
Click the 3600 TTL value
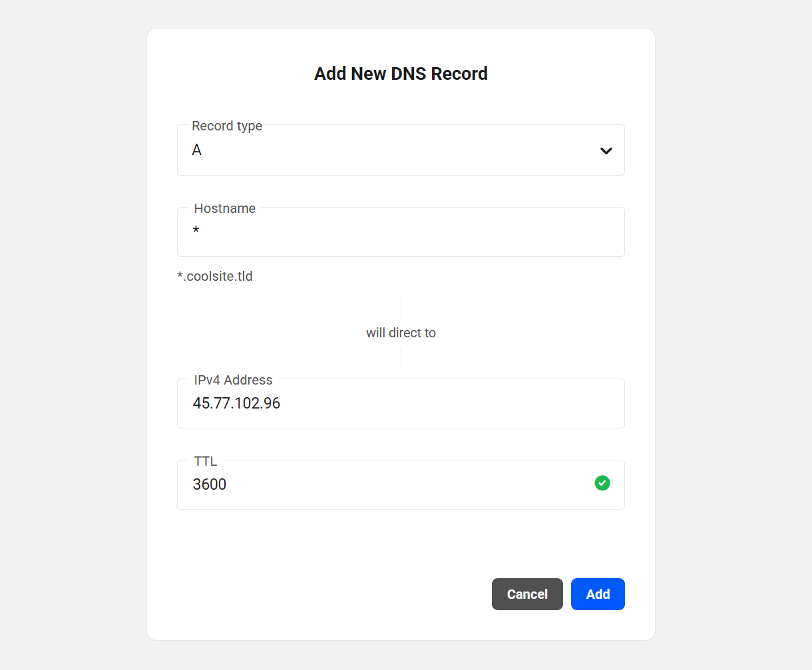click(210, 484)
